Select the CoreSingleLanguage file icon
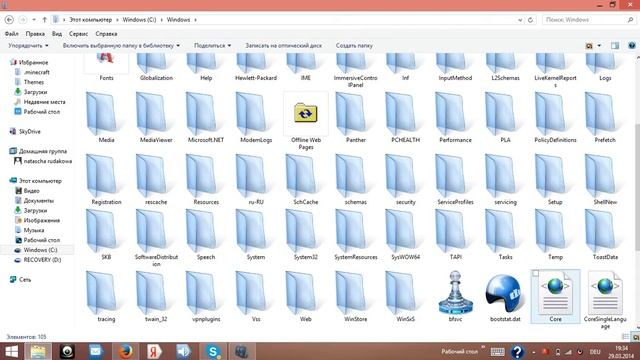Viewport: 640px width, 360px height. tap(605, 293)
